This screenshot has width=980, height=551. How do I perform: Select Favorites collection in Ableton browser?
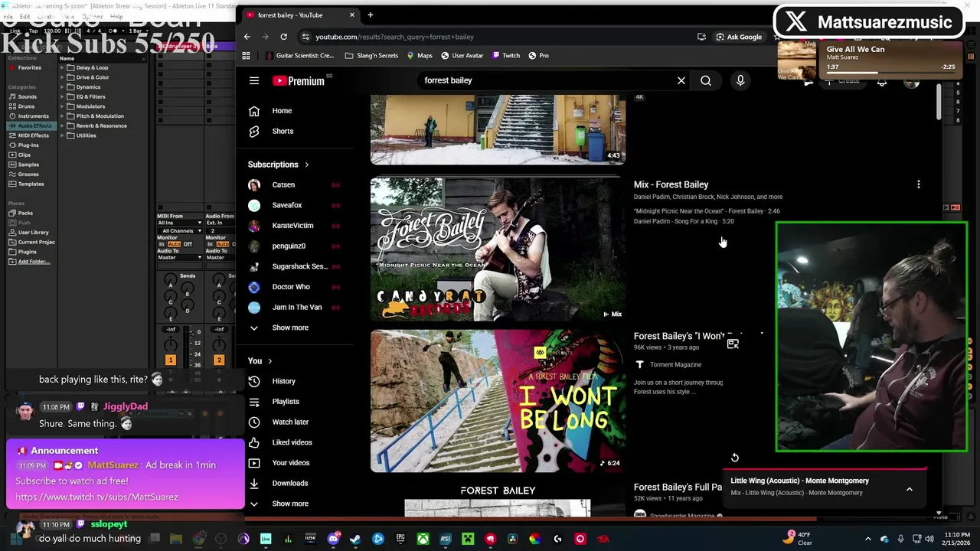29,68
